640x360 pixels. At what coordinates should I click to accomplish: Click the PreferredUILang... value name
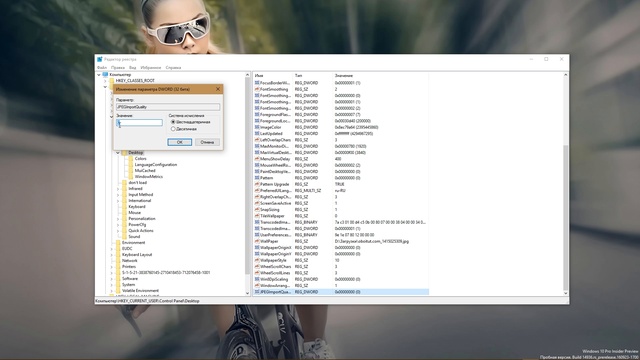pos(276,191)
